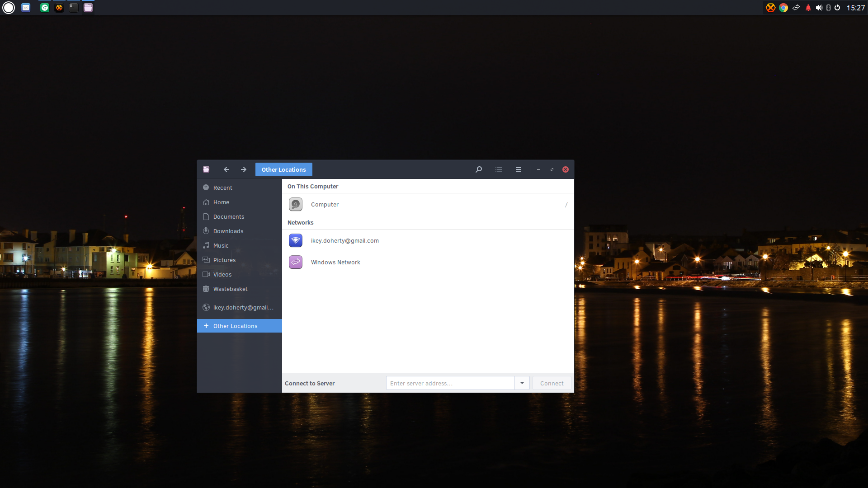Click the power icon in tray
This screenshot has height=488, width=868.
(x=837, y=8)
